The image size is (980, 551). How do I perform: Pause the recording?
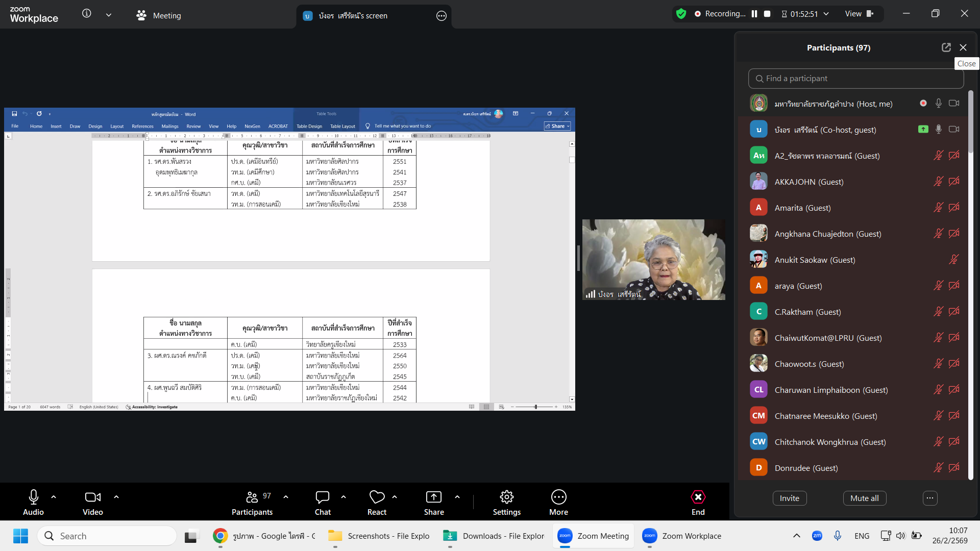point(754,14)
